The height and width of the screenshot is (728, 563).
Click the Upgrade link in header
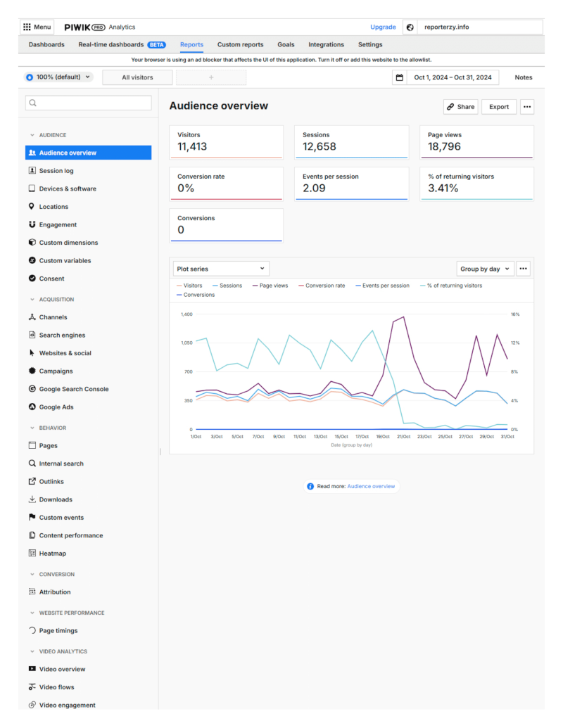[383, 27]
